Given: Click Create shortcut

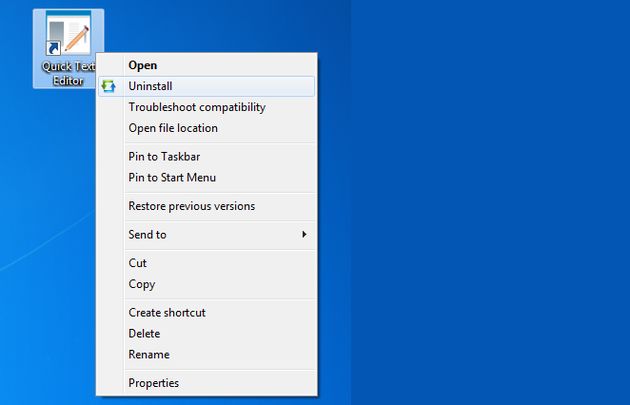Looking at the screenshot, I should [x=206, y=313].
